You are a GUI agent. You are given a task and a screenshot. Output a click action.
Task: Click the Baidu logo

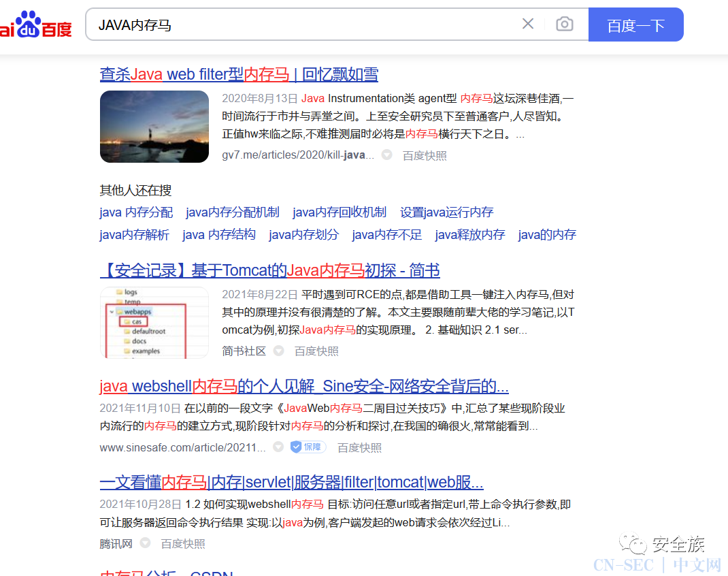(35, 25)
